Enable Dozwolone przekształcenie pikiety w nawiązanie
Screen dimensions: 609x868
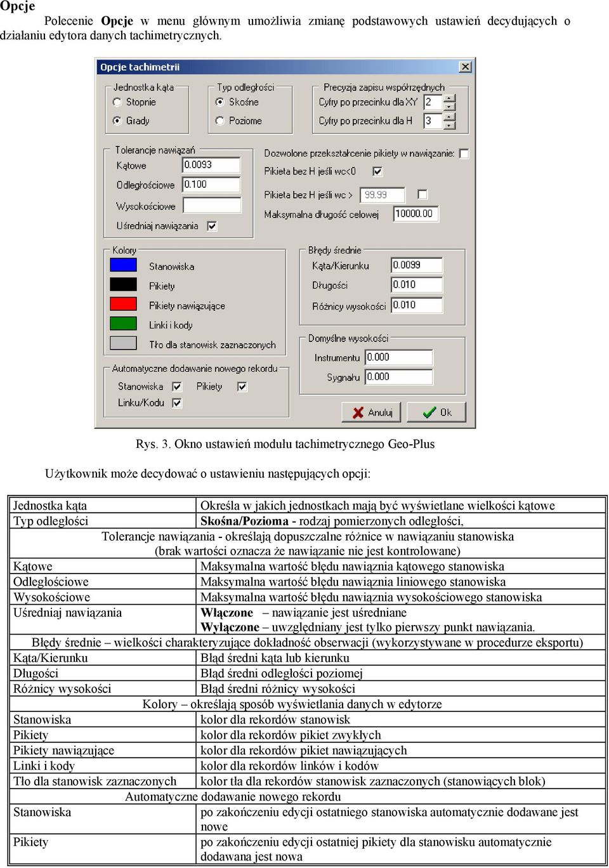tap(464, 154)
